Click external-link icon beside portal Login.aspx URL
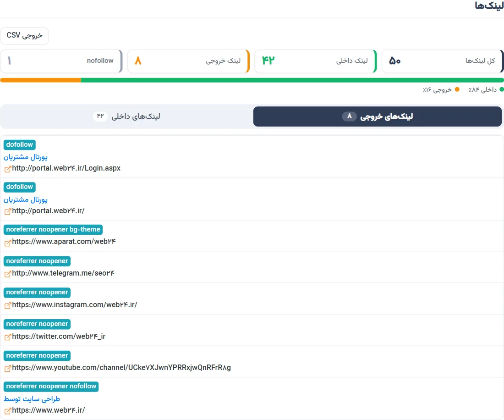 point(8,169)
